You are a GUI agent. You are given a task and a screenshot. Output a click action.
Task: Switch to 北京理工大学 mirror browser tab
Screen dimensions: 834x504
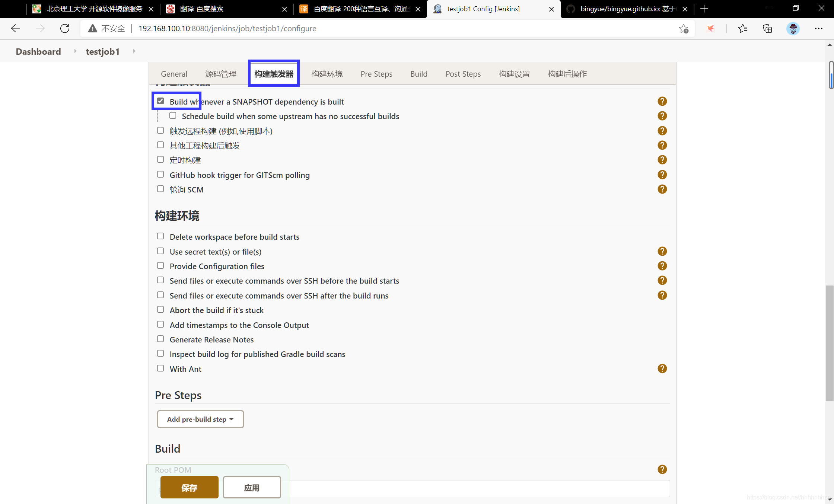click(x=93, y=9)
